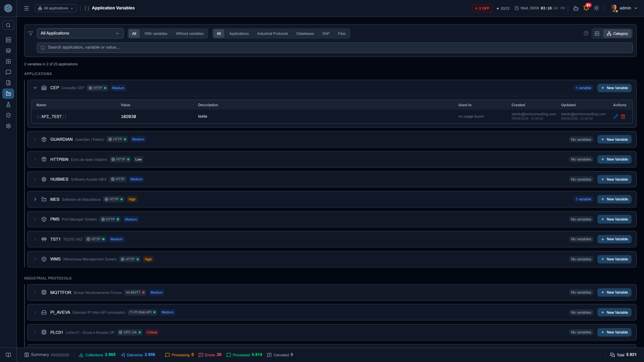Viewport: 644px width, 362px height.
Task: Select the Files category tab
Action: pyautogui.click(x=341, y=34)
